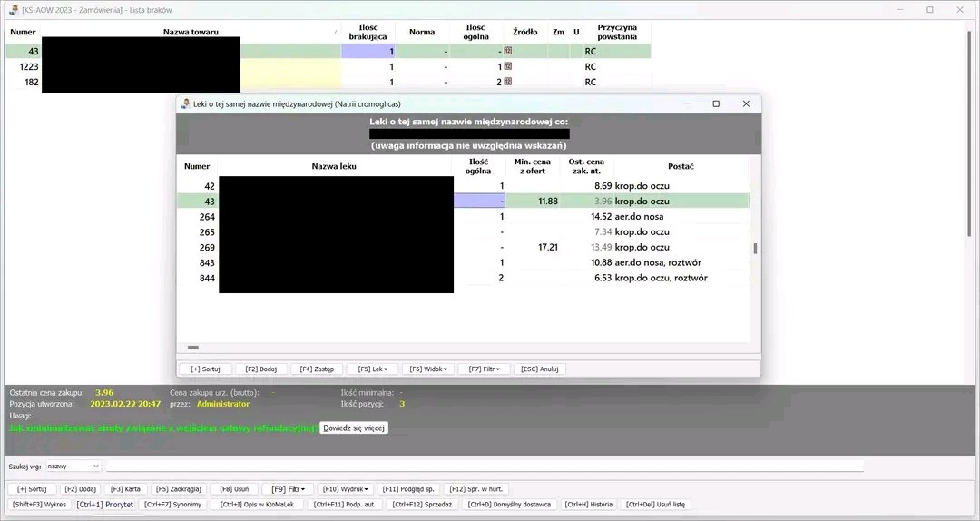
Task: Click the highlighted quantity cell in row 43 main list
Action: point(368,52)
